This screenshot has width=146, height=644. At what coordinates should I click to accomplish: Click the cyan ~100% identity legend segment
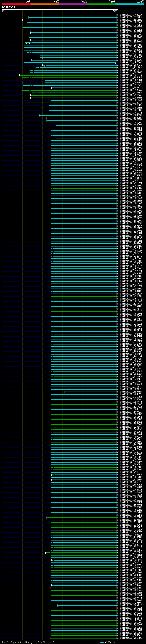point(130,4)
